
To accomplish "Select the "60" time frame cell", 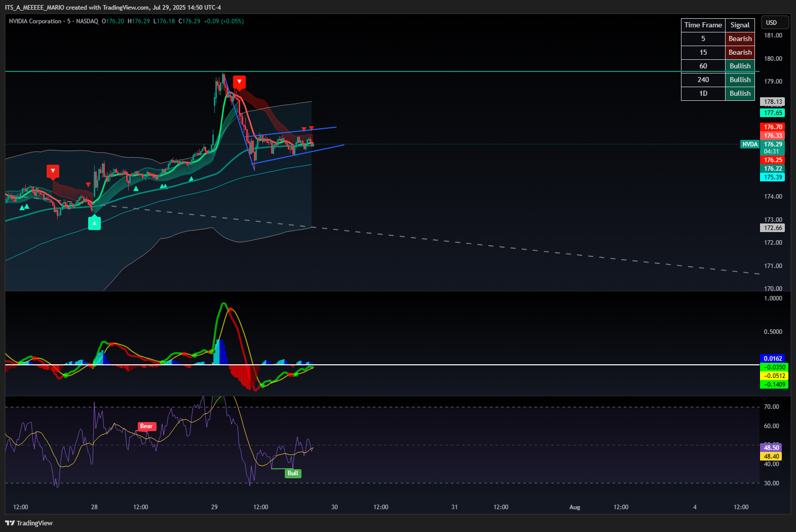I will coord(703,66).
